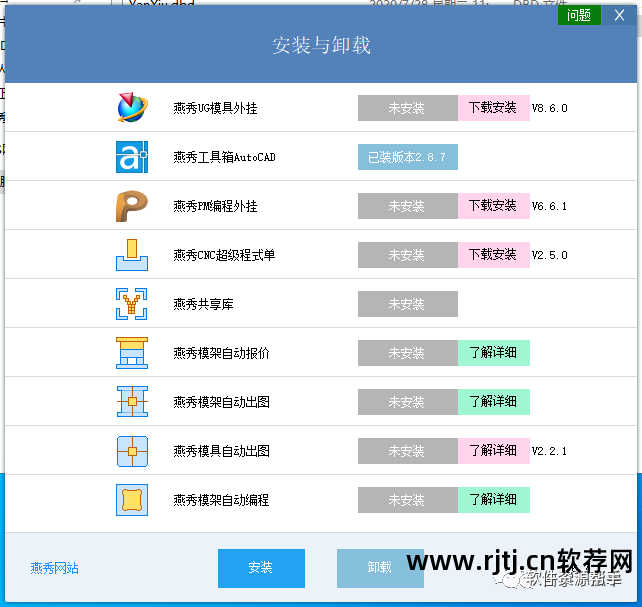Select the 燕秀模架自动编程 label

pos(222,500)
